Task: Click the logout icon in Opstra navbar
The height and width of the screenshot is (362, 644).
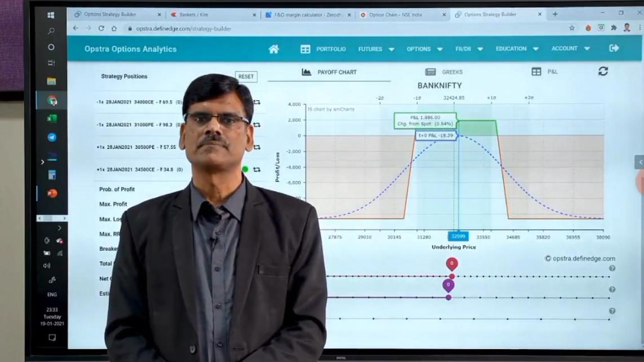Action: [x=614, y=48]
